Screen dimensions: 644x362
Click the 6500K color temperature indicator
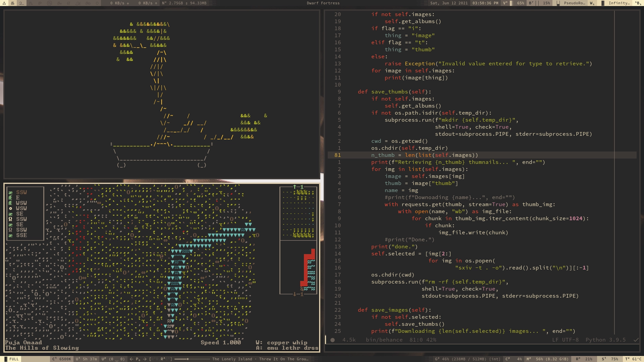(64, 359)
